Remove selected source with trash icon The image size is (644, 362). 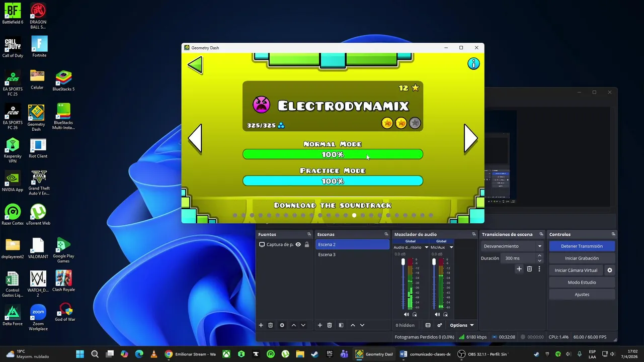270,325
